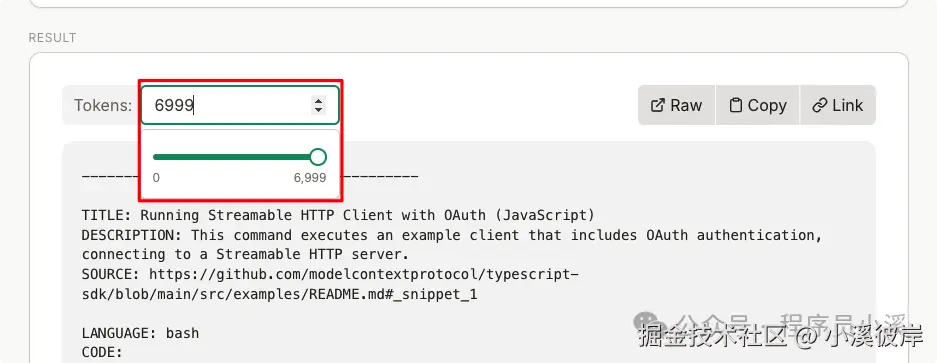The height and width of the screenshot is (363, 937).
Task: Click the Tokens: label
Action: (x=103, y=105)
